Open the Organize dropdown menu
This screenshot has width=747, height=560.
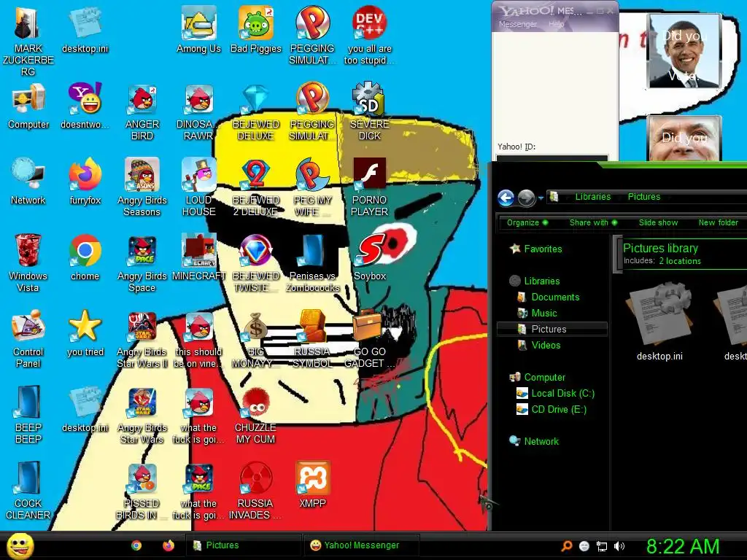pos(527,222)
